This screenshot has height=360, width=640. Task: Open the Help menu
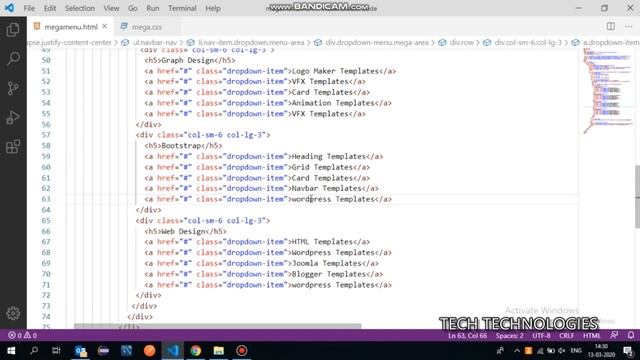213,8
